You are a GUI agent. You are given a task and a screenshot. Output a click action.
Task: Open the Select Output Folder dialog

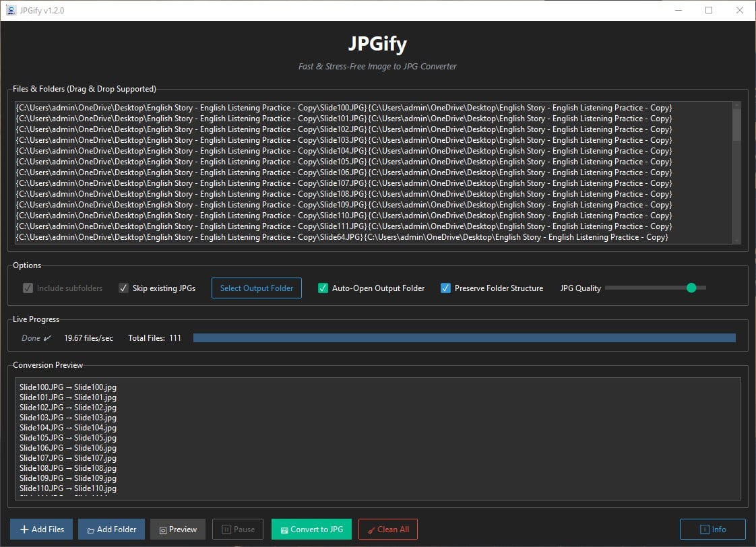[x=256, y=288]
